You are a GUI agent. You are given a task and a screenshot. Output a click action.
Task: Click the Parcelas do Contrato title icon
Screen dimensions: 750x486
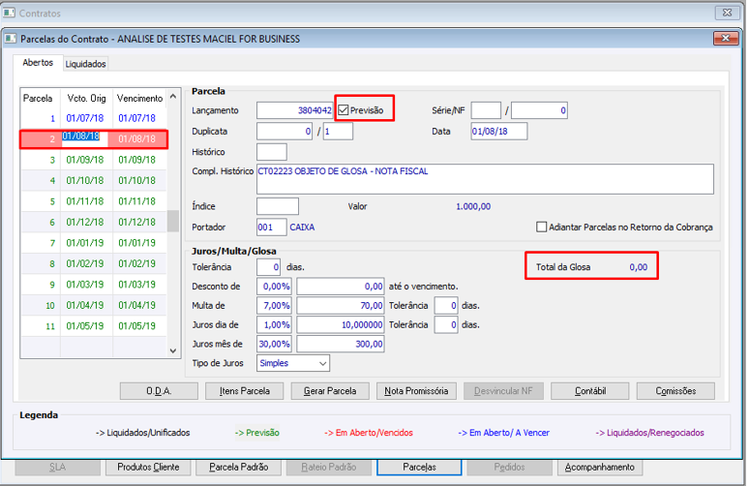pos(11,38)
